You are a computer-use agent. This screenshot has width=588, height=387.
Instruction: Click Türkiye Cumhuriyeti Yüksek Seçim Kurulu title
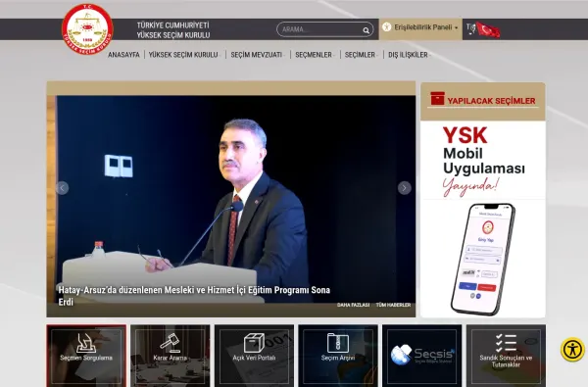(x=173, y=30)
